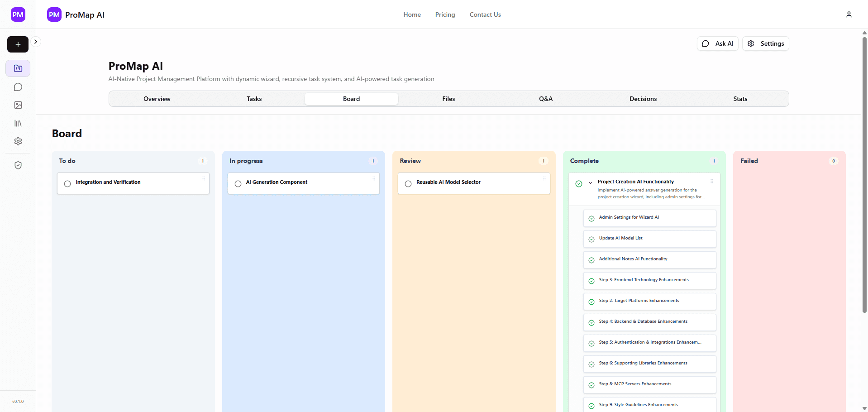Open the chat bubble sidebar icon
868x412 pixels.
tap(18, 87)
